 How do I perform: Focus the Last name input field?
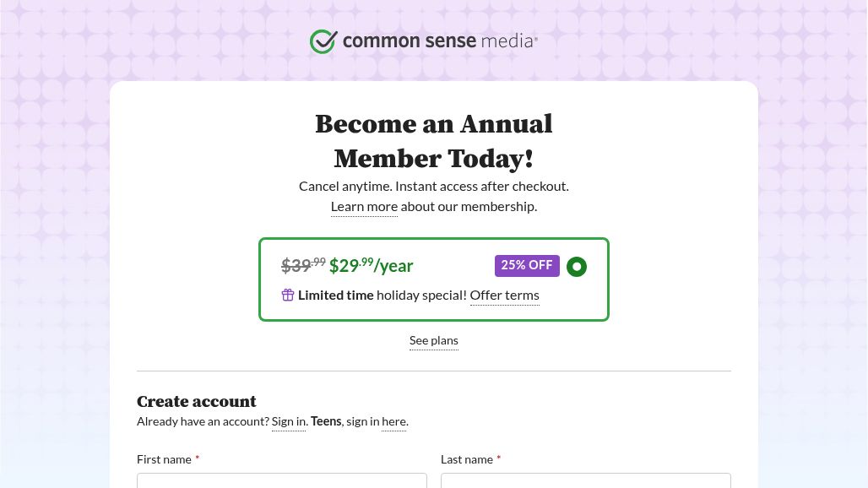[586, 480]
